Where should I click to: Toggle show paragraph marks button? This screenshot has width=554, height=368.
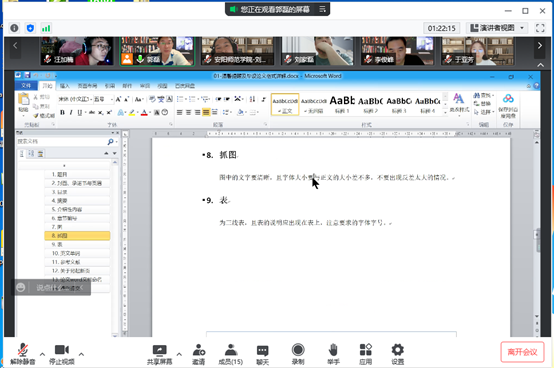tap(264, 99)
